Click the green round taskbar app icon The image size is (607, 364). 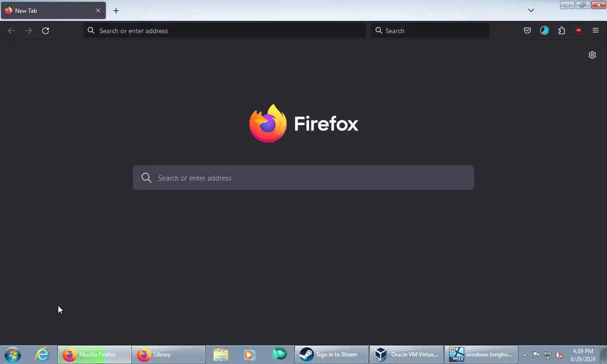coord(279,354)
